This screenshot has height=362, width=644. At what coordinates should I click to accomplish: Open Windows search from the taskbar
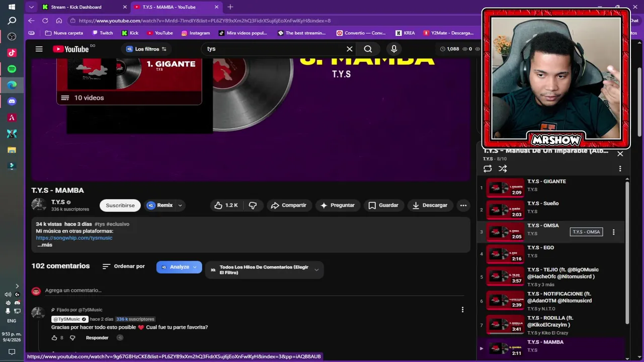(12, 21)
